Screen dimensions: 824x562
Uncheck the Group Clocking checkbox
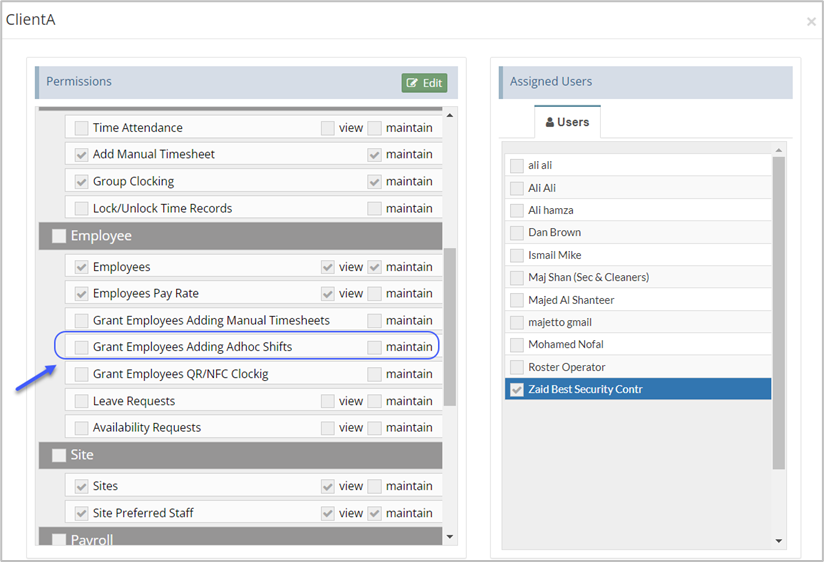click(81, 181)
